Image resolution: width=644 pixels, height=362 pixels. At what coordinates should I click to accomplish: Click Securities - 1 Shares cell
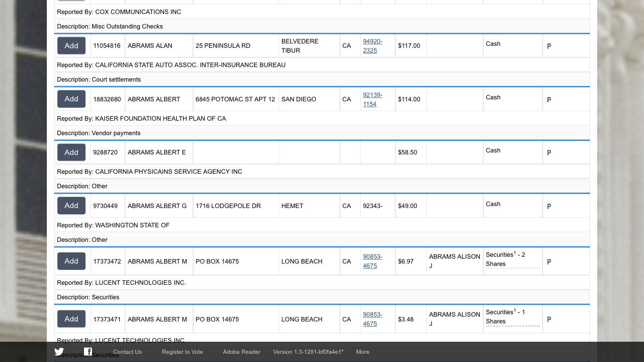point(513,317)
